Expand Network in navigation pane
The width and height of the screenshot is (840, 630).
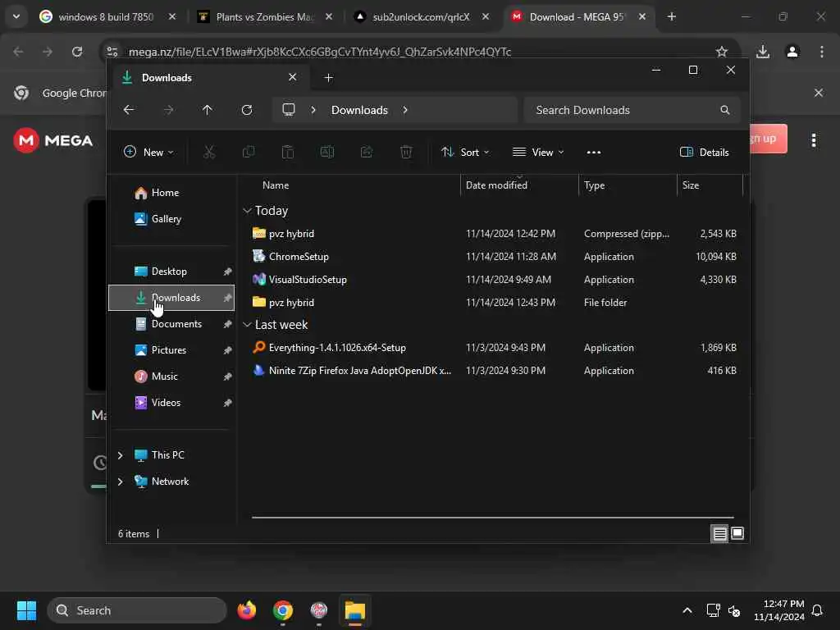coord(121,481)
